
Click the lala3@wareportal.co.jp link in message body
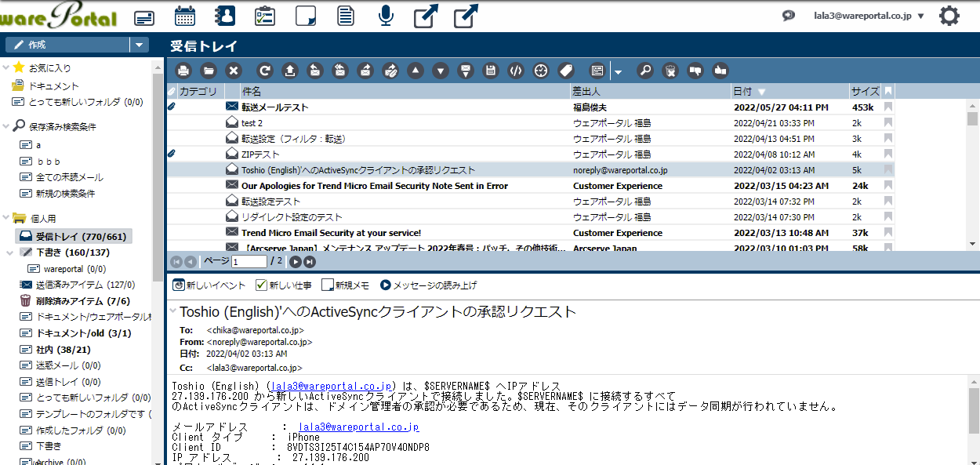point(330,387)
